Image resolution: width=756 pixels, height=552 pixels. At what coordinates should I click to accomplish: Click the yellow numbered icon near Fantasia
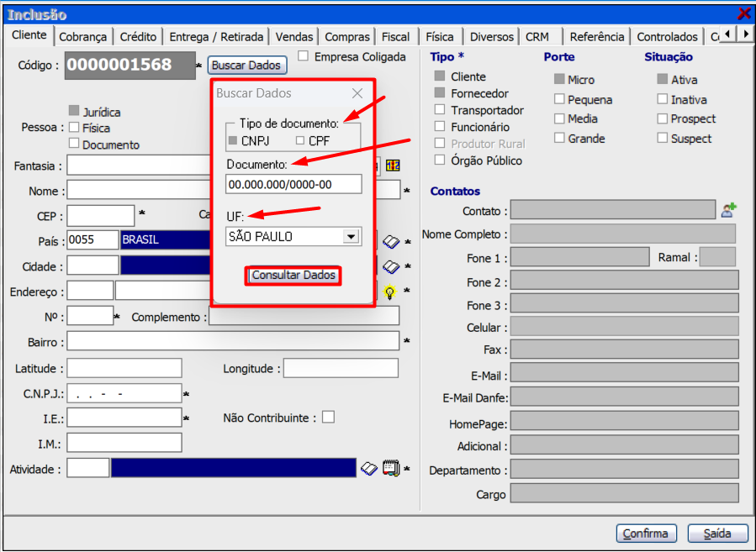pyautogui.click(x=393, y=166)
